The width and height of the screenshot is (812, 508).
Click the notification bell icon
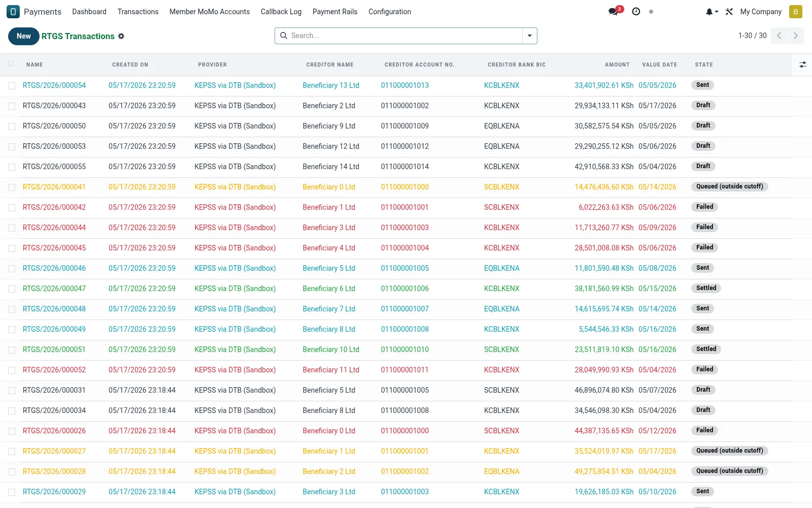712,12
